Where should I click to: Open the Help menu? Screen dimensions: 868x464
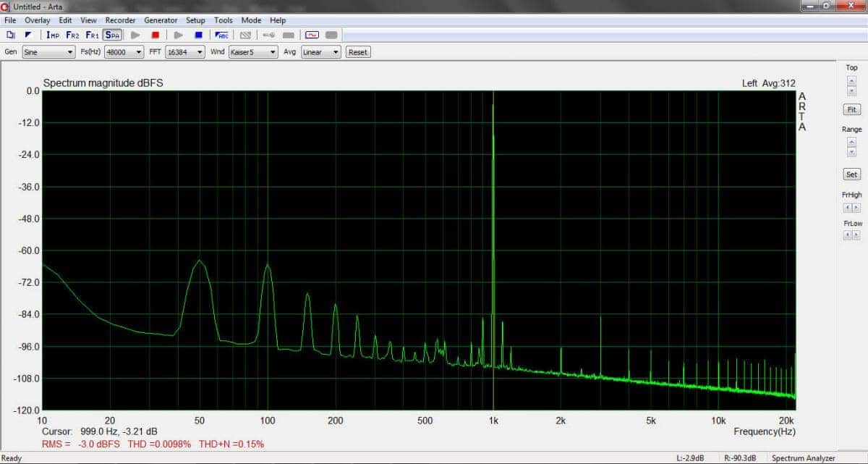click(x=278, y=20)
